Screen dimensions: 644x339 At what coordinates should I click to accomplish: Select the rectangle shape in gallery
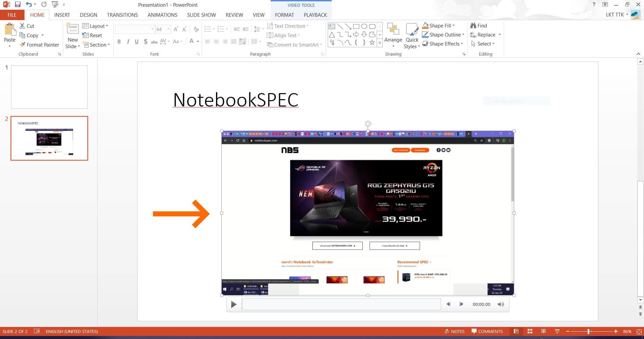coord(356,26)
